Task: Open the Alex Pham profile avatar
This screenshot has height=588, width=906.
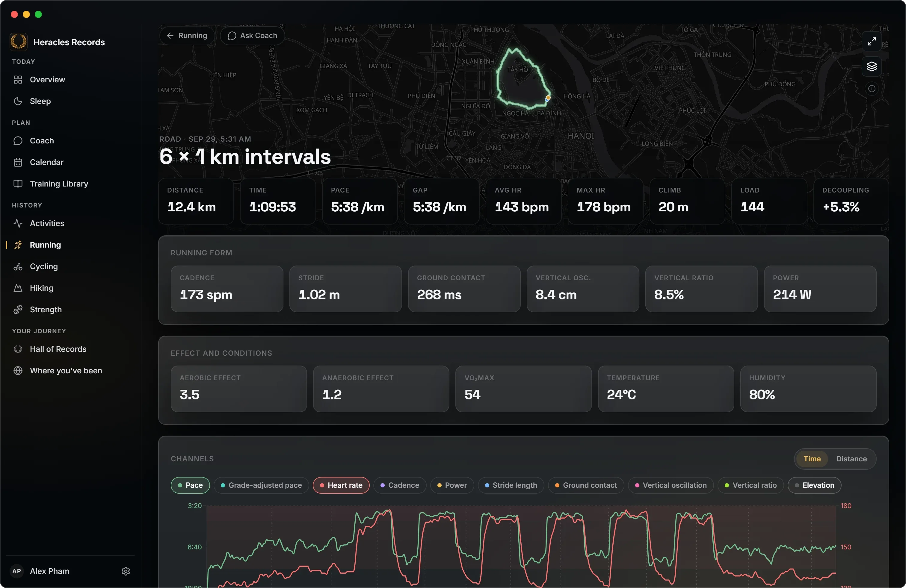Action: 17,571
